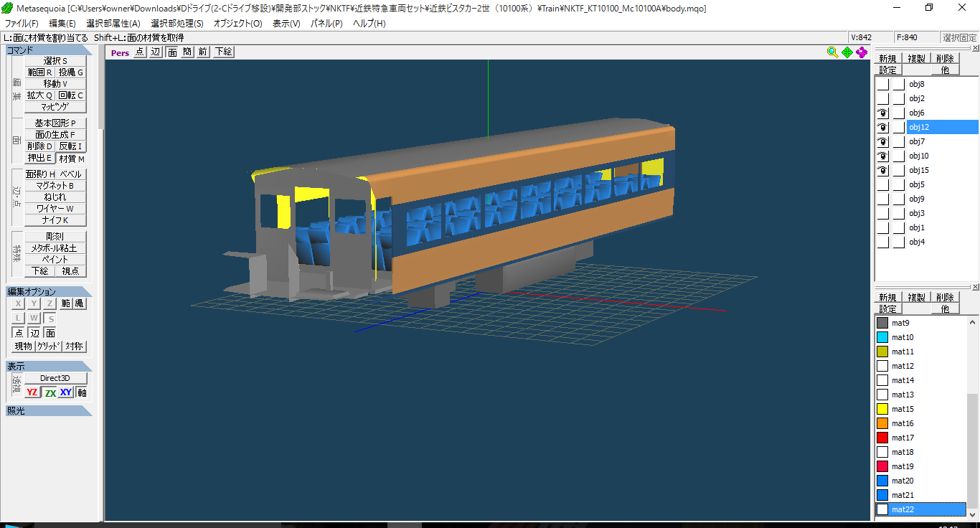
Task: Hide obj10 with its eye icon
Action: (x=883, y=156)
